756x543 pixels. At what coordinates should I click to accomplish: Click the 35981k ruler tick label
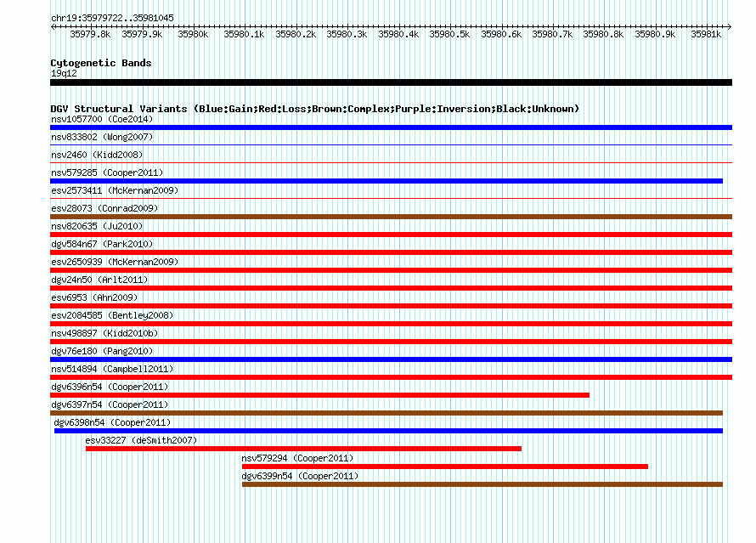706,34
